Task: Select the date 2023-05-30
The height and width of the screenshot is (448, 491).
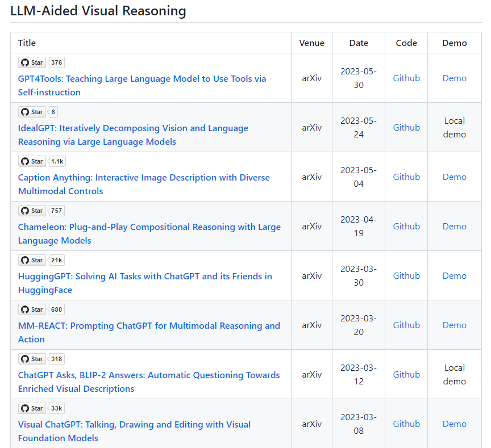Action: pyautogui.click(x=359, y=78)
